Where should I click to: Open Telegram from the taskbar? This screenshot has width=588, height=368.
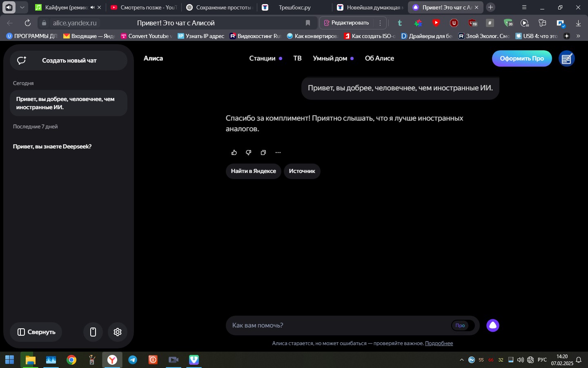click(133, 360)
